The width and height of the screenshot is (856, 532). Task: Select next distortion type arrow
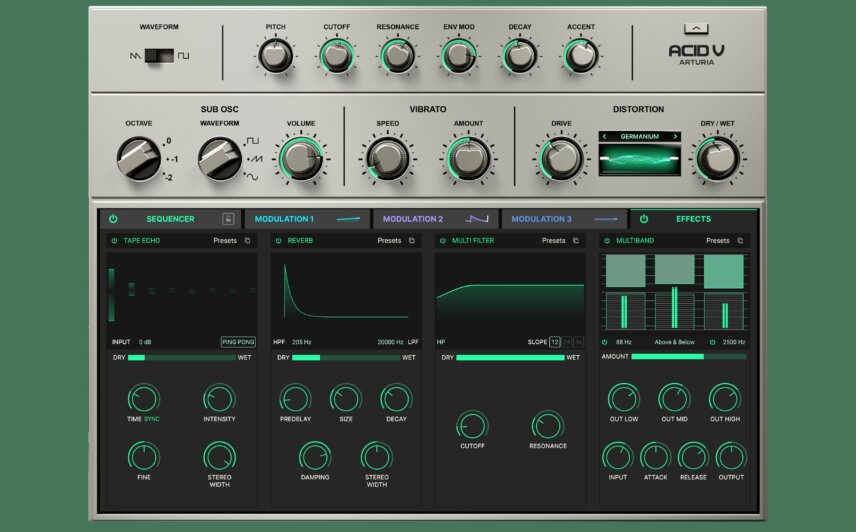tap(675, 136)
